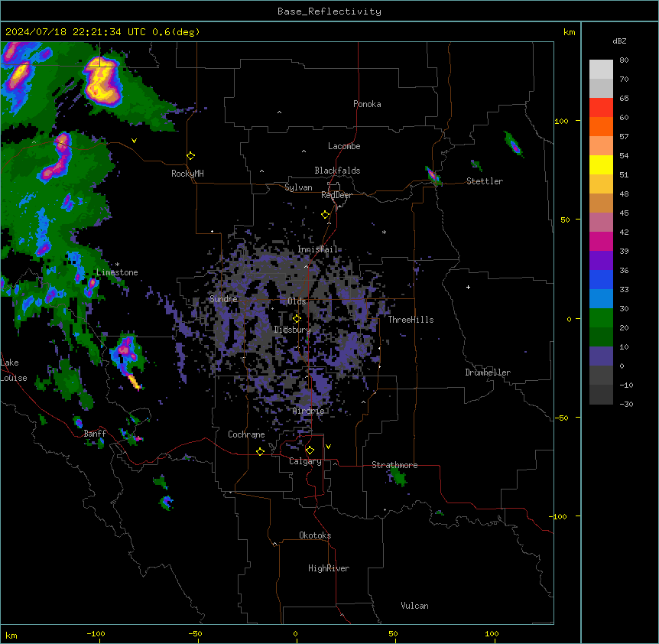This screenshot has width=659, height=644.
Task: Click the royal blue 33–36 dBZ legend swatch
Action: 601,279
